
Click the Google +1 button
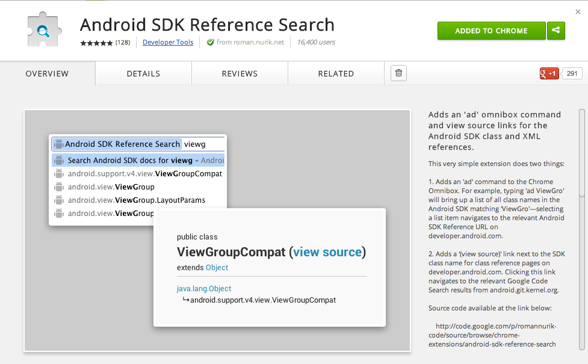(549, 73)
